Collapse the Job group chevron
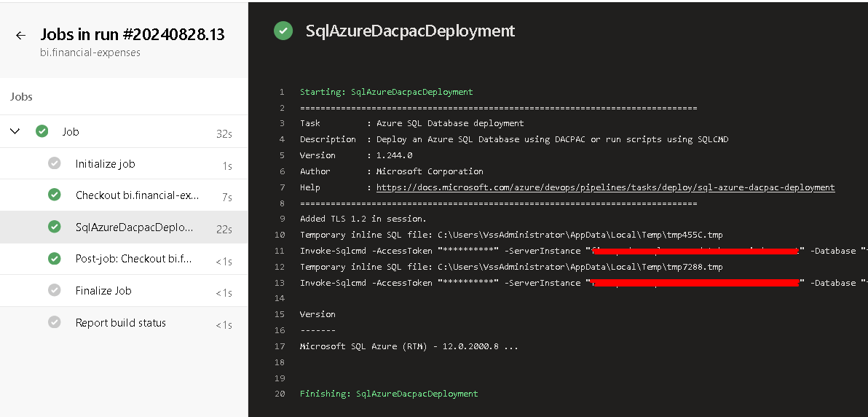This screenshot has width=868, height=417. (15, 131)
